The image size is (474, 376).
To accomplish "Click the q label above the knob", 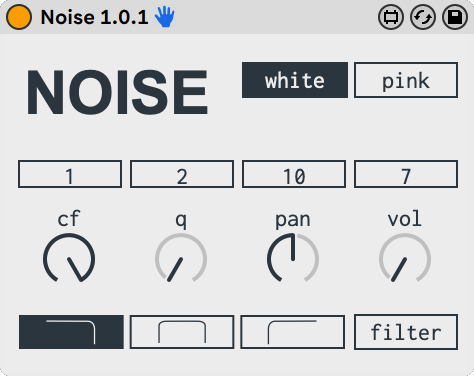I will (181, 220).
